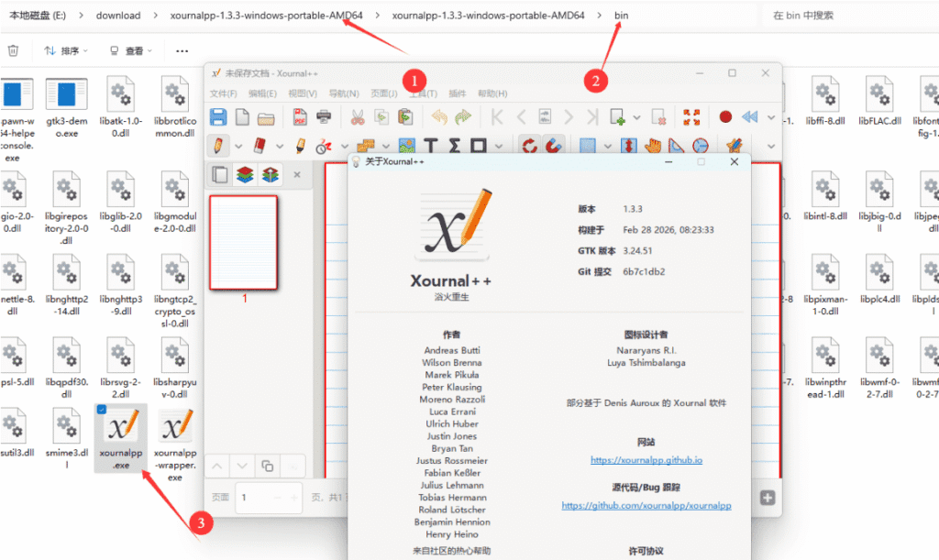
Task: Toggle fullscreen with the four-arrows icon
Action: click(691, 116)
